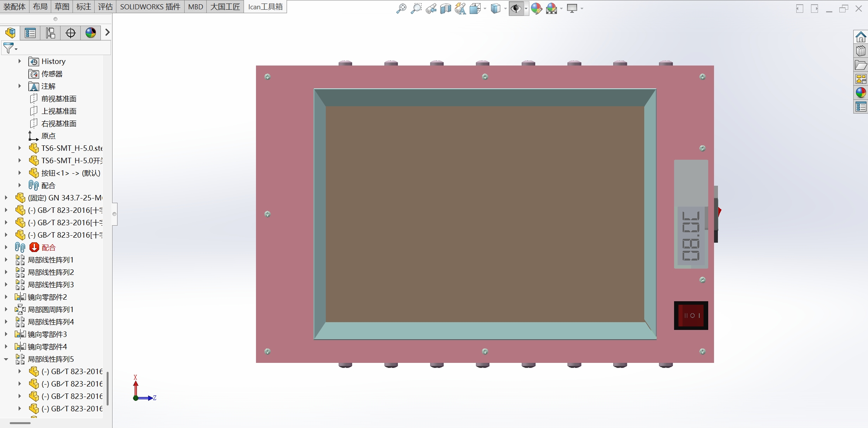The height and width of the screenshot is (428, 868).
Task: Select the Zoom to Area tool
Action: (416, 8)
